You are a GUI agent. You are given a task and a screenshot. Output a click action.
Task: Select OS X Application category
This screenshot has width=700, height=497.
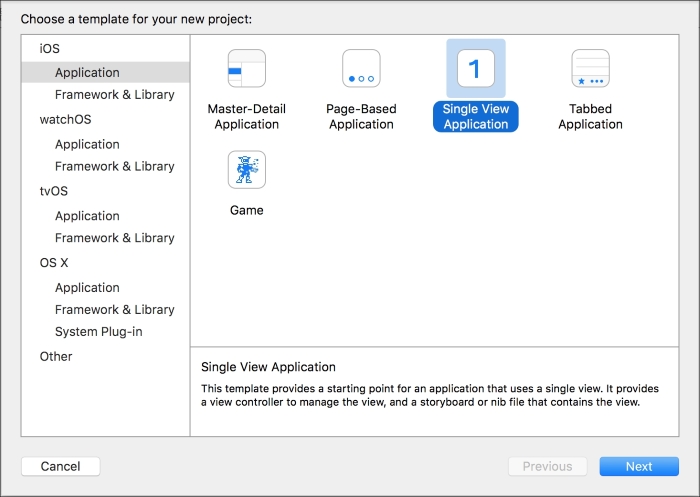pyautogui.click(x=87, y=288)
